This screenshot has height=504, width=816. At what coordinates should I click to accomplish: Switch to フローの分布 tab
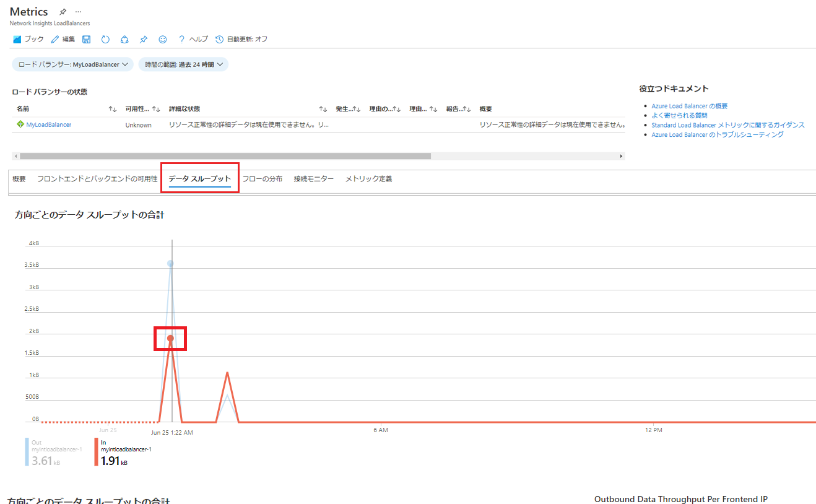tap(262, 179)
